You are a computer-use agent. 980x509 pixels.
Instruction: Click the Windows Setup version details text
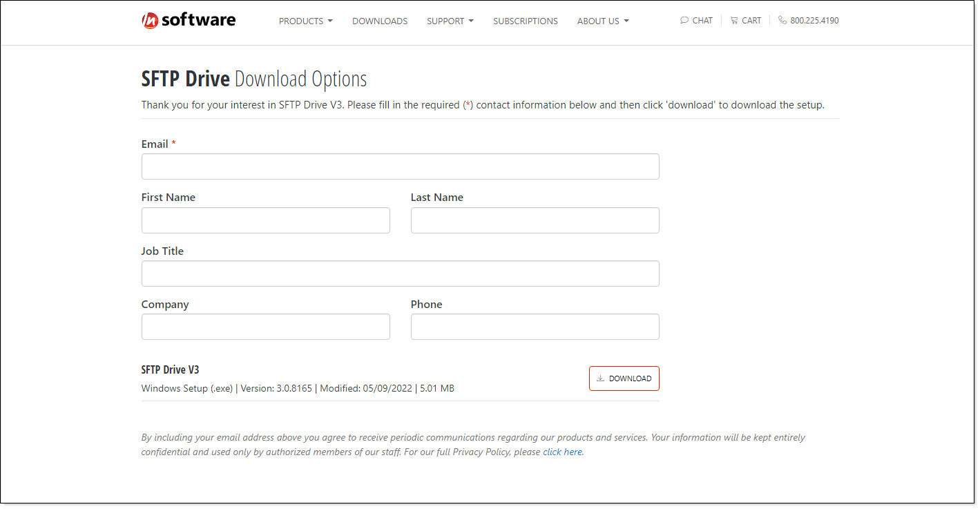(298, 388)
